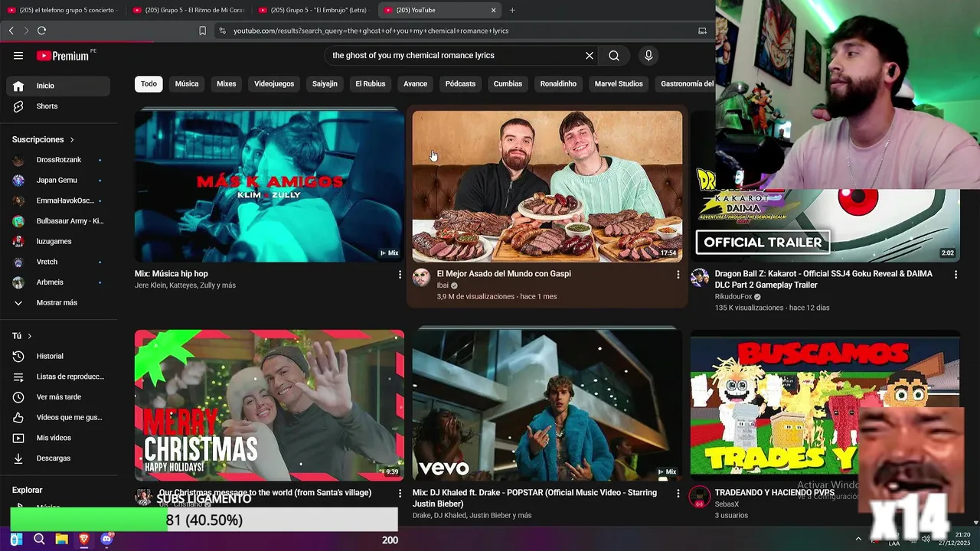Reload the page with the refresh icon
Image resolution: width=980 pixels, height=551 pixels.
point(42,31)
